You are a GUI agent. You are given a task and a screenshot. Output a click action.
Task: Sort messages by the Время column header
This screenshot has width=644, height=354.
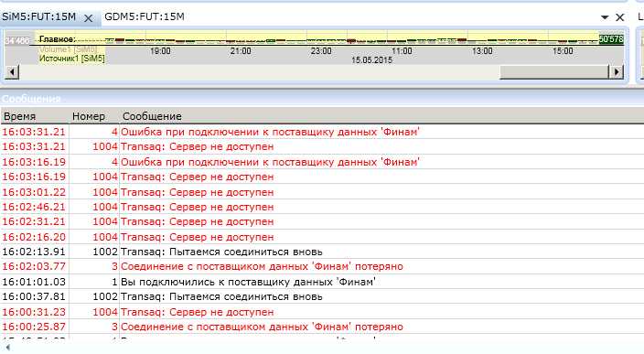20,116
